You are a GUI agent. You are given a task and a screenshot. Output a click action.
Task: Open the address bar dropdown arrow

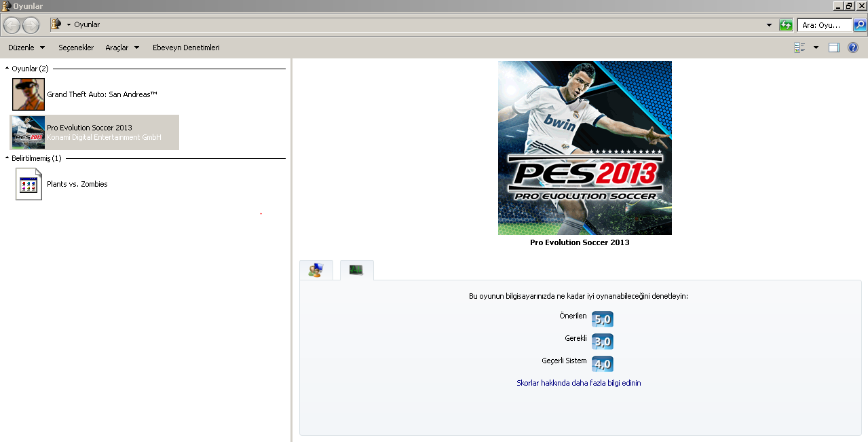click(770, 24)
